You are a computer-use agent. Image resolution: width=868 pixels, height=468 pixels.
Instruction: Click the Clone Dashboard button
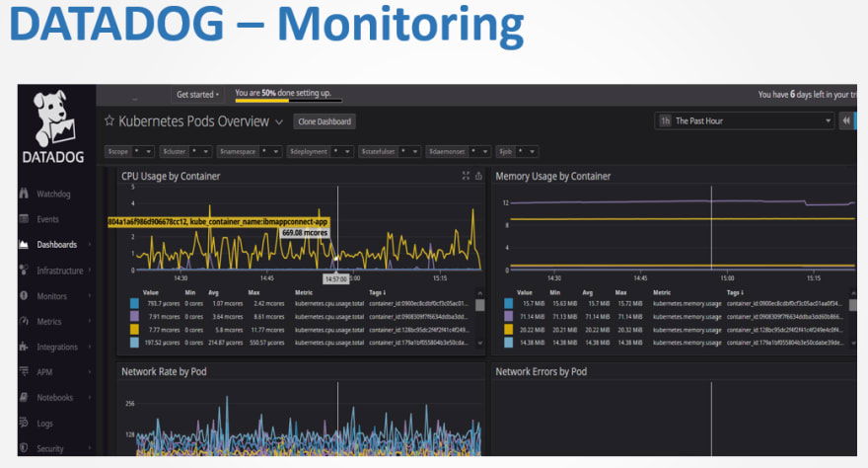tap(325, 121)
